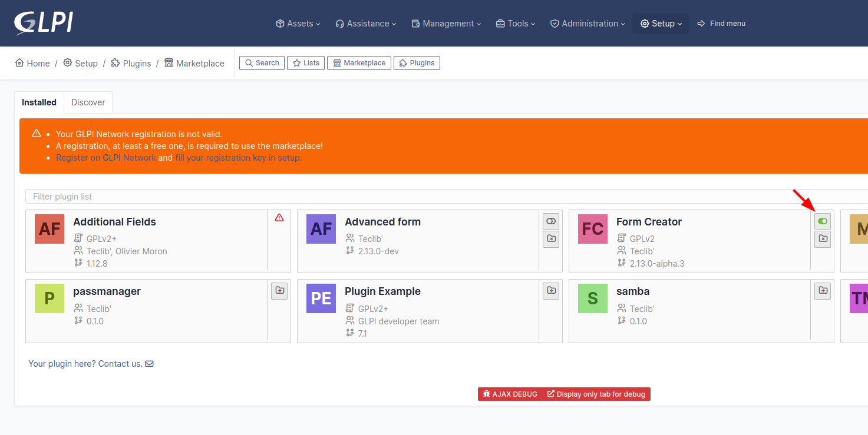
Task: Open the starred Lists view
Action: [305, 62]
